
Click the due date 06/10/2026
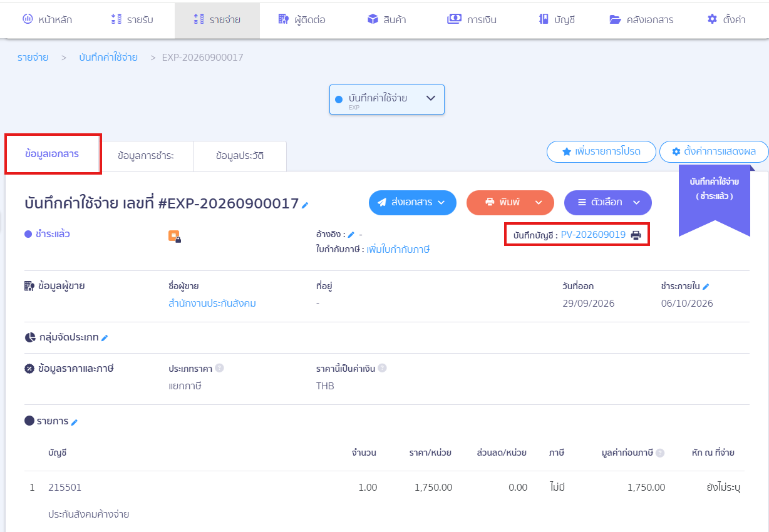[x=687, y=304]
